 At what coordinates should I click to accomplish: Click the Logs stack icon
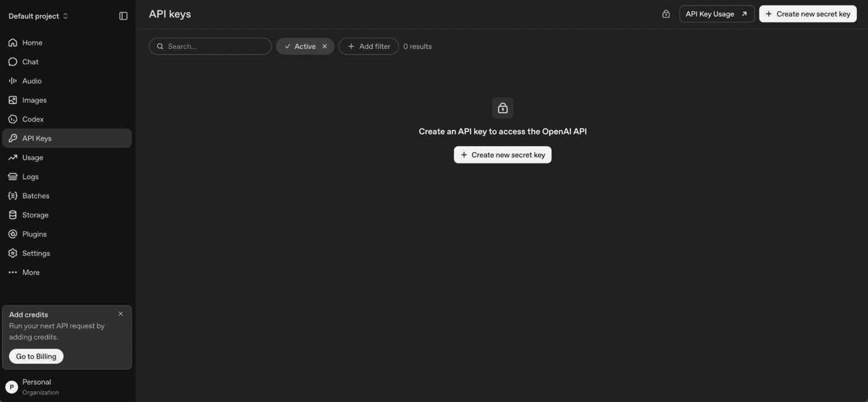12,177
